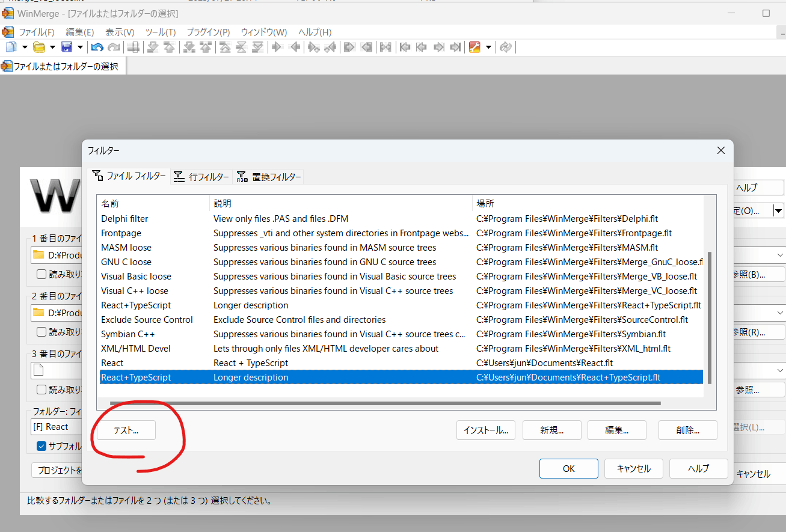The width and height of the screenshot is (786, 532).
Task: Expand the 1st file path combo arrow
Action: pyautogui.click(x=780, y=255)
